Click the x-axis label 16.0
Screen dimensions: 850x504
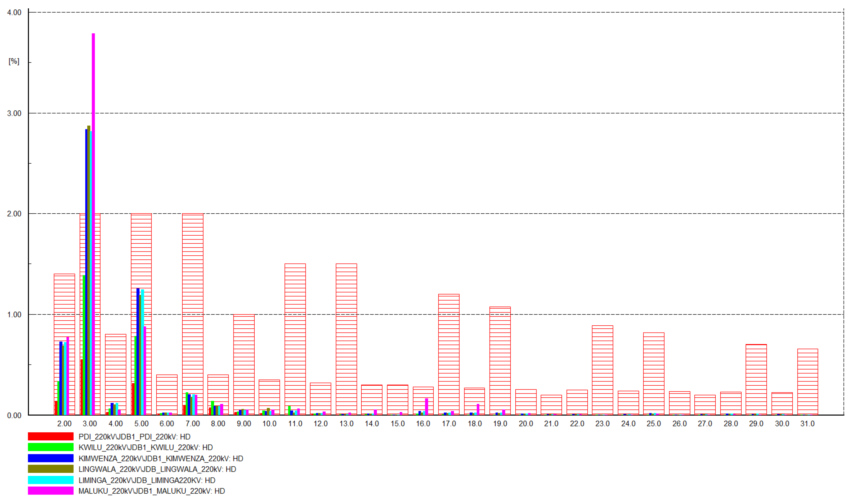[x=423, y=424]
